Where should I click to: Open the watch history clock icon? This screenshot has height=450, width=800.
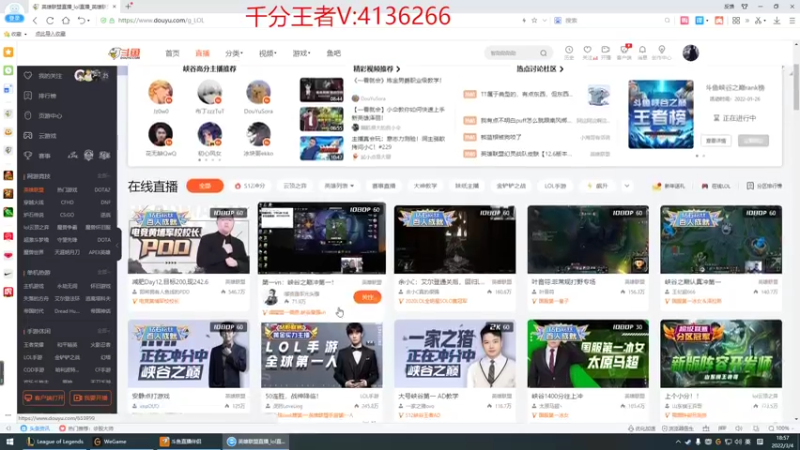pos(569,52)
